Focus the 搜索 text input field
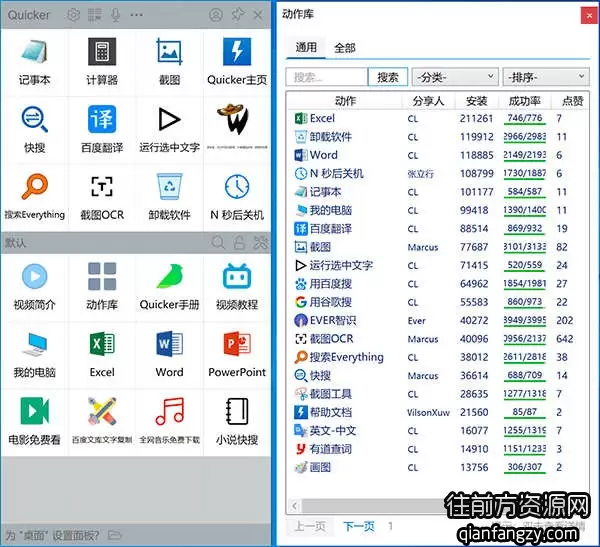The image size is (600, 547). pos(326,77)
